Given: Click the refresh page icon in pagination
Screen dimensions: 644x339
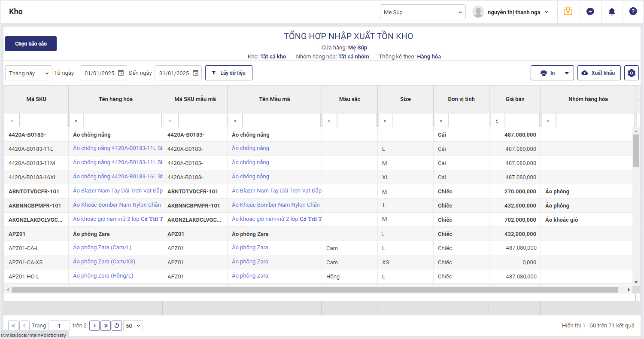Looking at the screenshot, I should point(116,326).
